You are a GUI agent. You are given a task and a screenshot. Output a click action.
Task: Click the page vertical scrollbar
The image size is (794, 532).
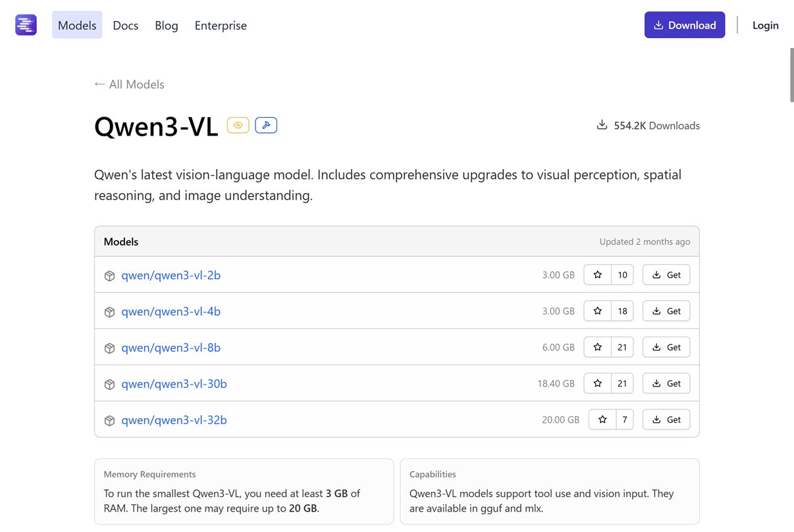click(791, 74)
